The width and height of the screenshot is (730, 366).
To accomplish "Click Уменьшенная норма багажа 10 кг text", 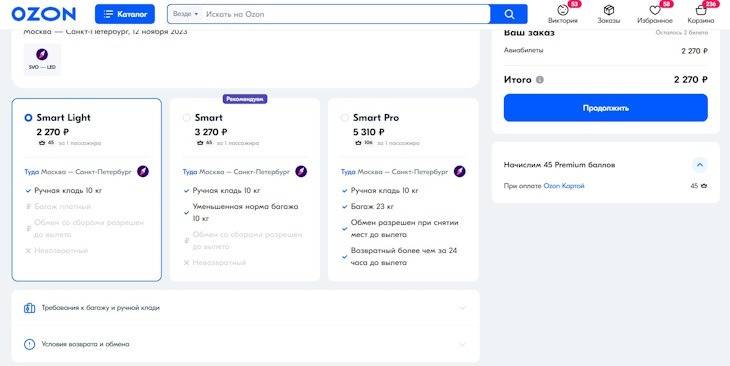I will (x=245, y=212).
